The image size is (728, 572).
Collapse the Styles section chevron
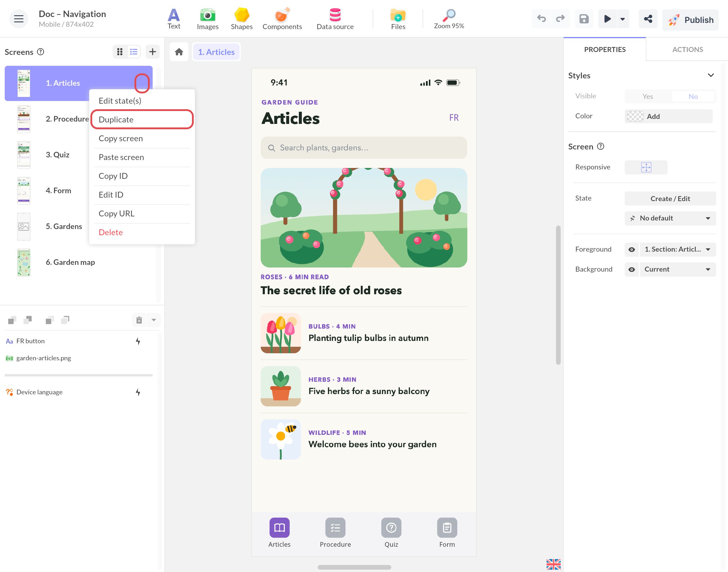click(x=711, y=75)
